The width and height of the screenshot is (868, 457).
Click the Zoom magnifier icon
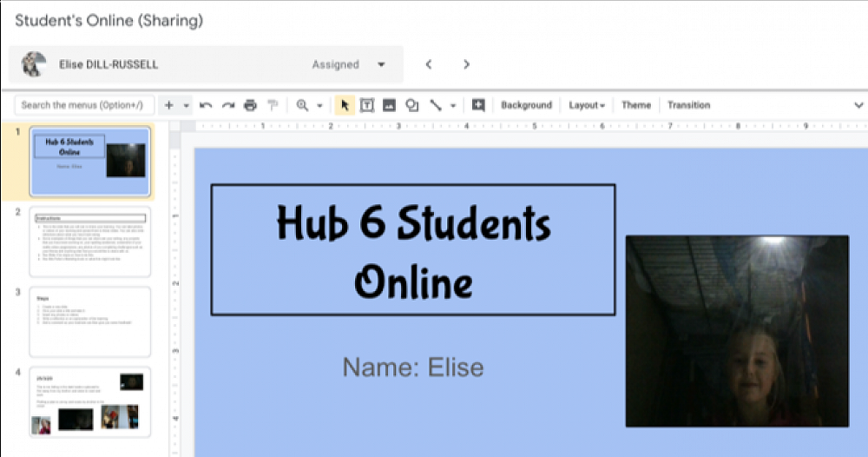(x=303, y=105)
